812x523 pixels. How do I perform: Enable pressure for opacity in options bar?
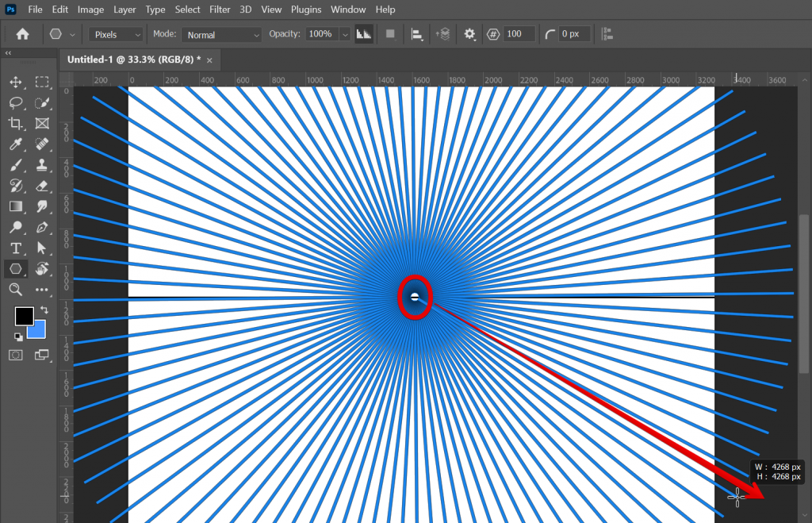364,34
